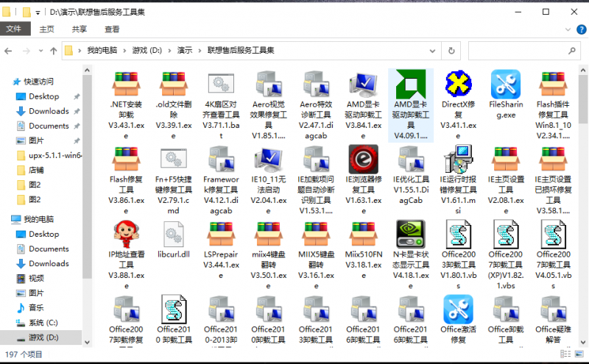This screenshot has width=589, height=364.
Task: Expand the ribbon with the chevron
Action: pos(568,29)
